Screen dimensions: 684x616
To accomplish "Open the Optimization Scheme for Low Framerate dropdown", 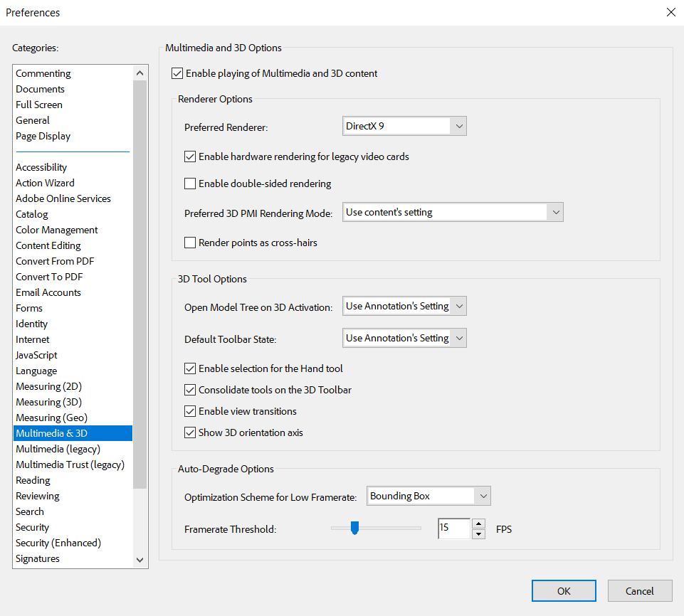I will 485,496.
